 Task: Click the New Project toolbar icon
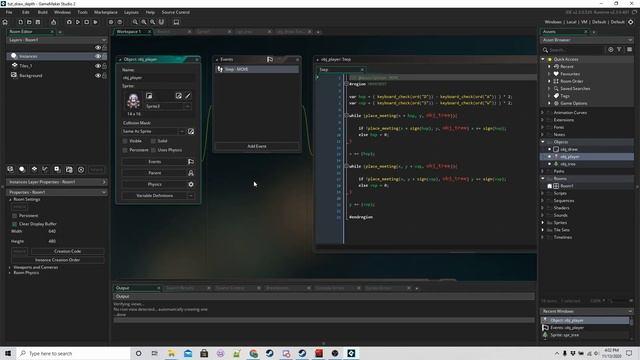pyautogui.click(x=20, y=22)
